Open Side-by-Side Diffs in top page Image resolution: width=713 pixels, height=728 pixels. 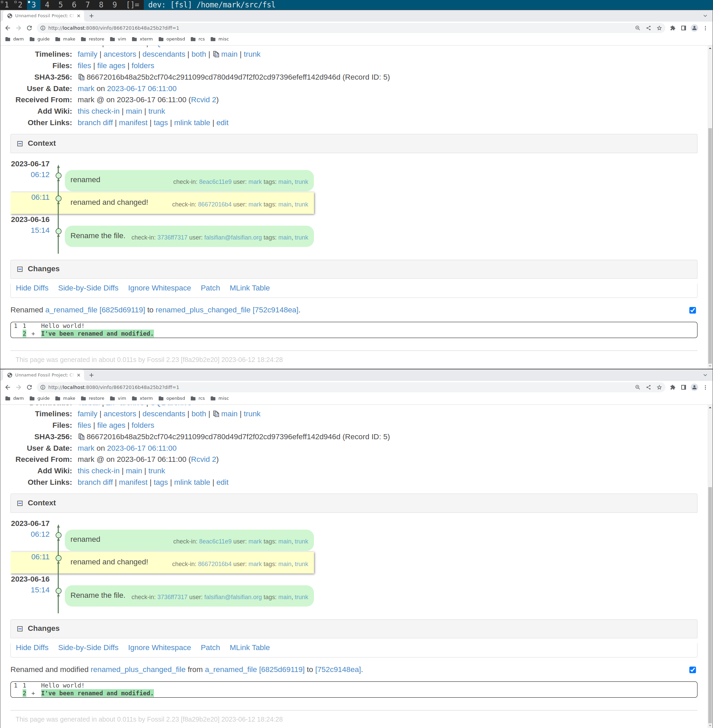click(x=88, y=288)
